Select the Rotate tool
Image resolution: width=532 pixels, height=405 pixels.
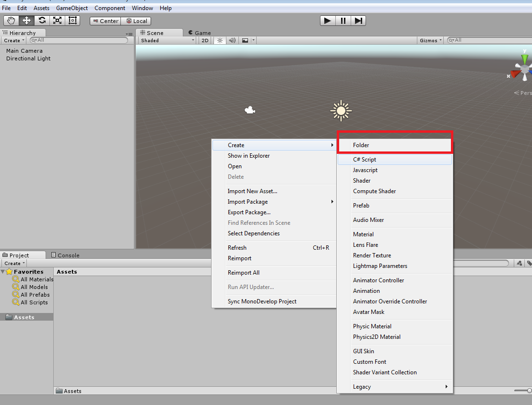(42, 21)
